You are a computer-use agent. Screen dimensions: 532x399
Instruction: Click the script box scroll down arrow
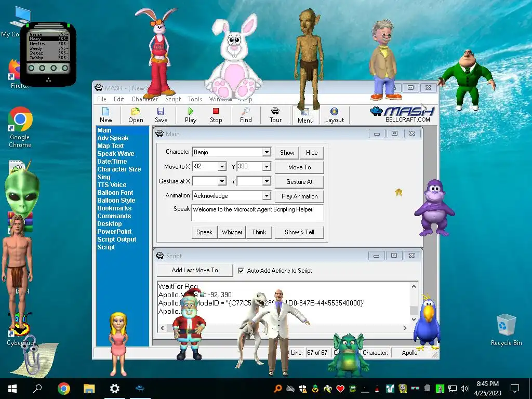point(414,320)
